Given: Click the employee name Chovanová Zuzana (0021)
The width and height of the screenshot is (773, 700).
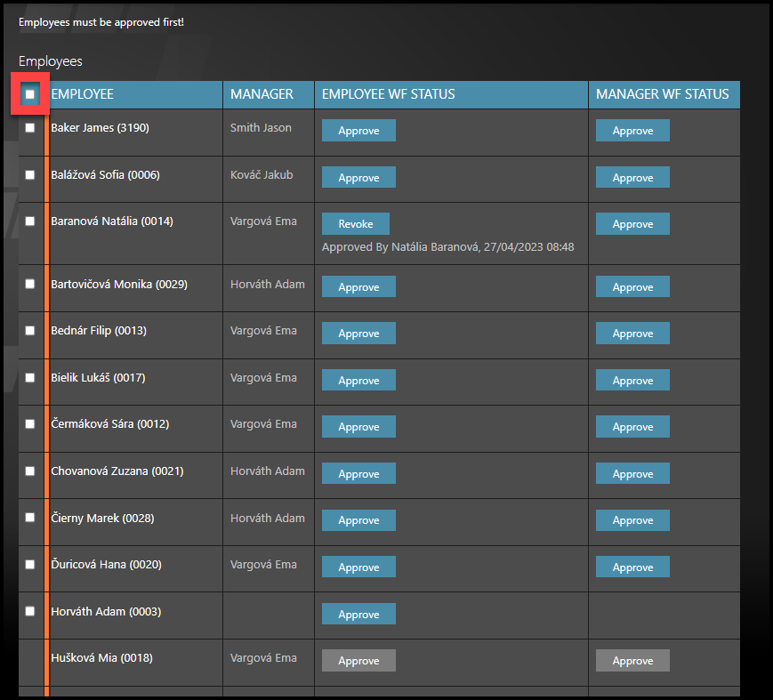Looking at the screenshot, I should click(x=117, y=471).
